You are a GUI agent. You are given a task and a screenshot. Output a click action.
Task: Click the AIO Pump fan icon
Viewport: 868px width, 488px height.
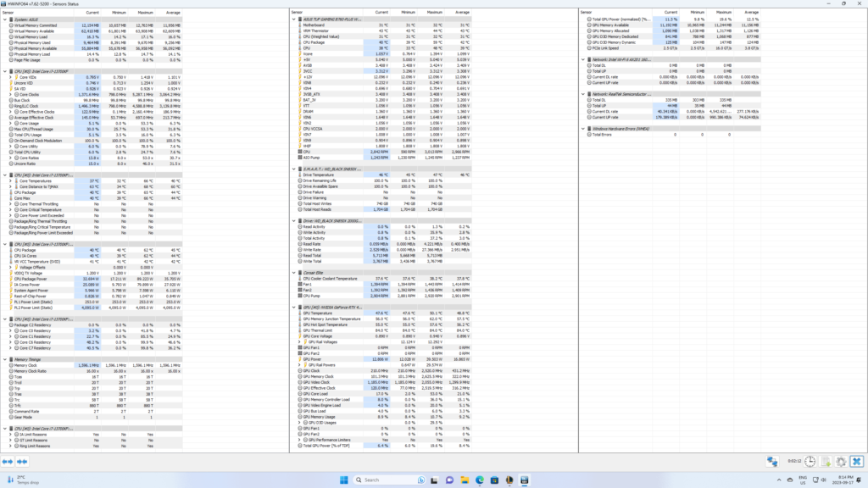pos(300,158)
